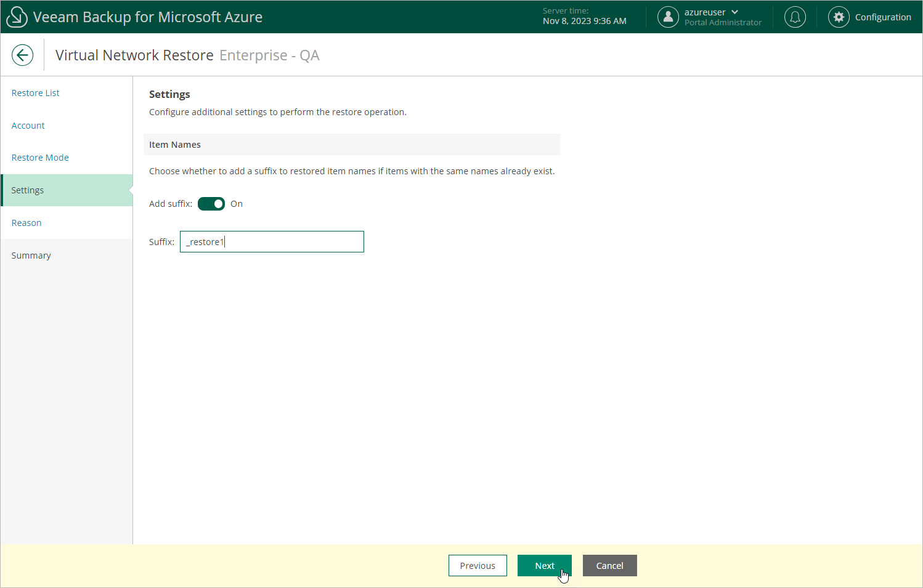Open the azureuser profile icon
The height and width of the screenshot is (588, 923).
(x=668, y=17)
